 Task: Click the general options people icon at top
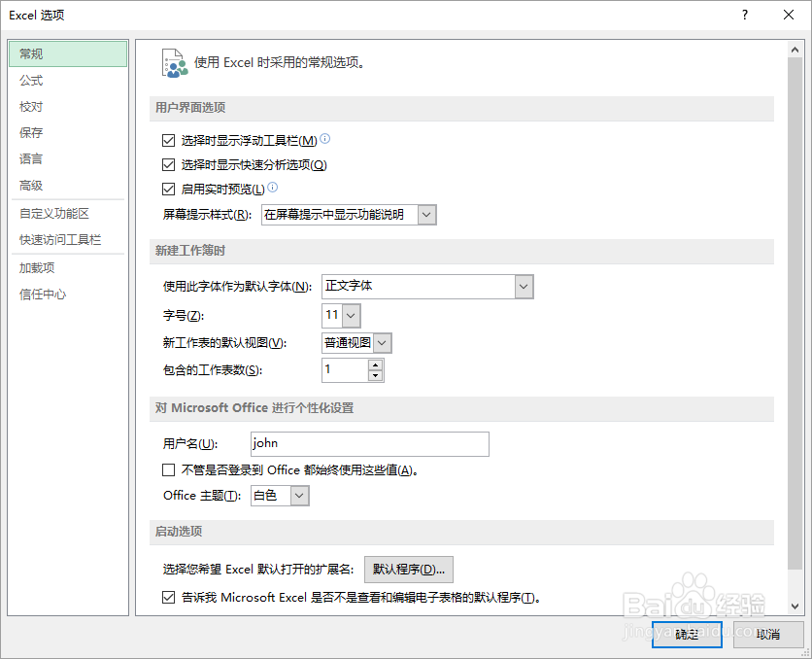coord(175,60)
